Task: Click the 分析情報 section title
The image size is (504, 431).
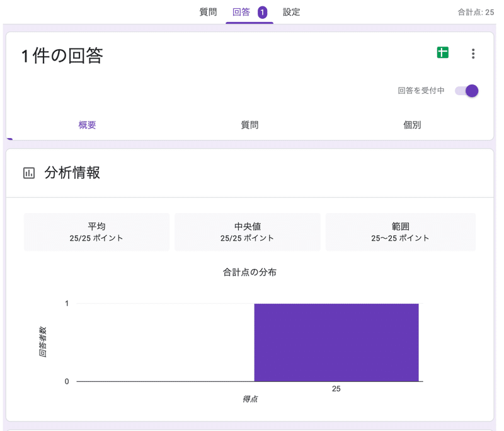Action: tap(72, 173)
